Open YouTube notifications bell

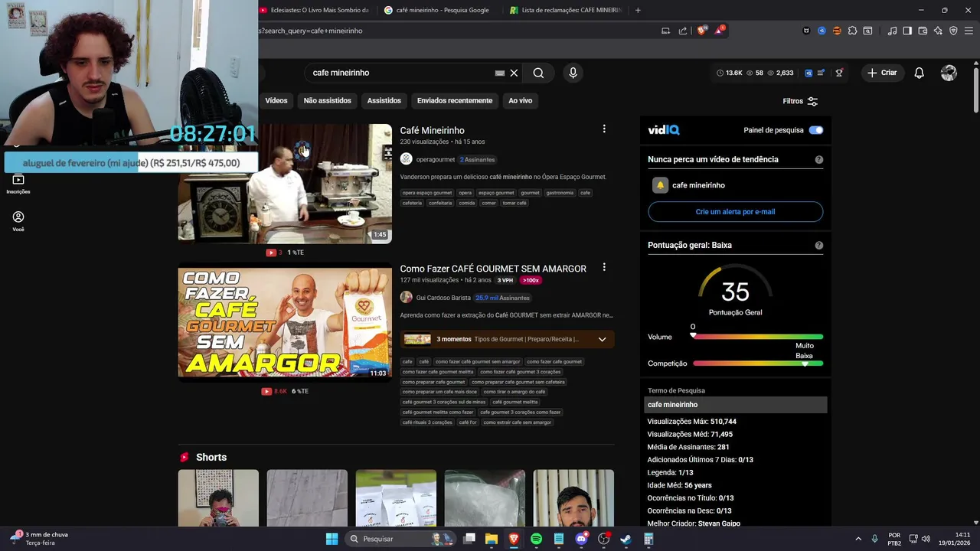click(919, 73)
